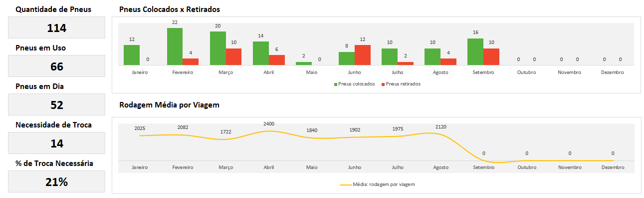Screen dimensions: 644x198
Task: Click the Média: rodagem por viagem legend text
Action: (384, 184)
